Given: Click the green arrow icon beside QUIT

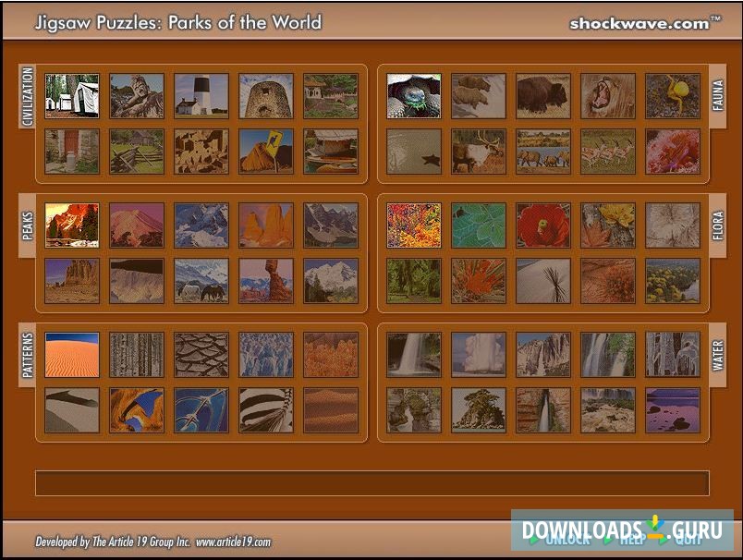Looking at the screenshot, I should click(661, 539).
